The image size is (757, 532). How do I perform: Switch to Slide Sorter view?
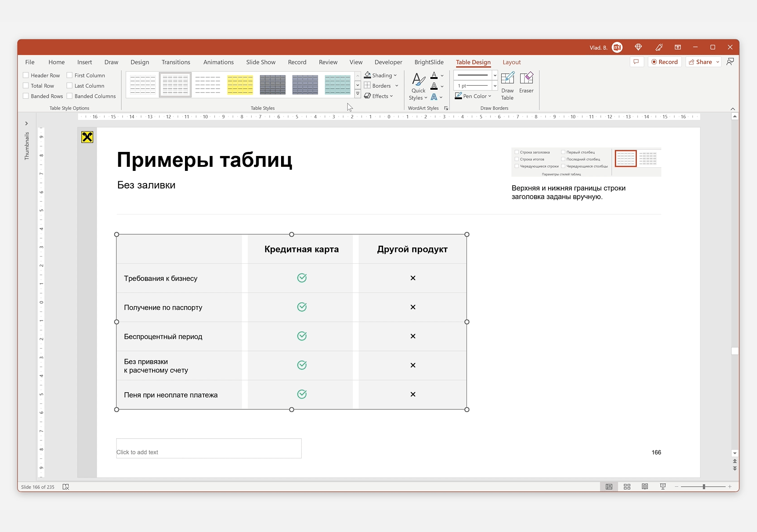[x=627, y=486]
